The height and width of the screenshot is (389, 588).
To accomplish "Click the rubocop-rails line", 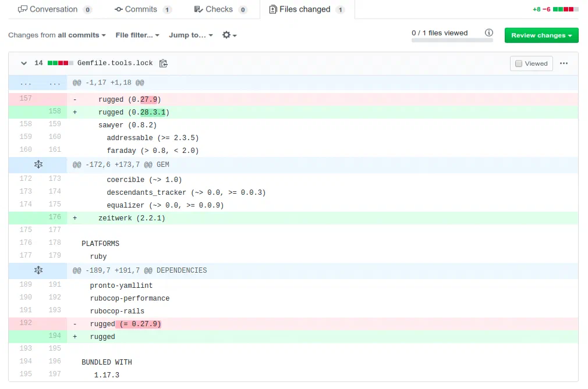I will coord(293,311).
